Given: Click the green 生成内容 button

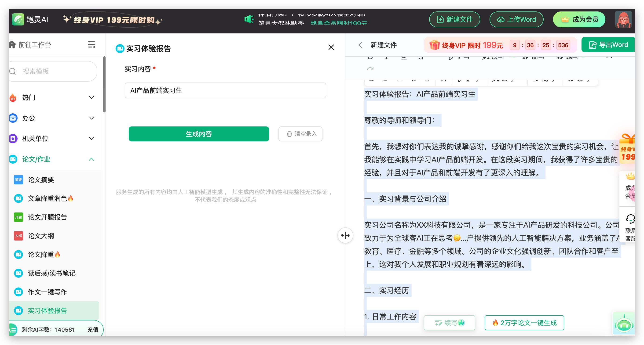Looking at the screenshot, I should (x=199, y=134).
